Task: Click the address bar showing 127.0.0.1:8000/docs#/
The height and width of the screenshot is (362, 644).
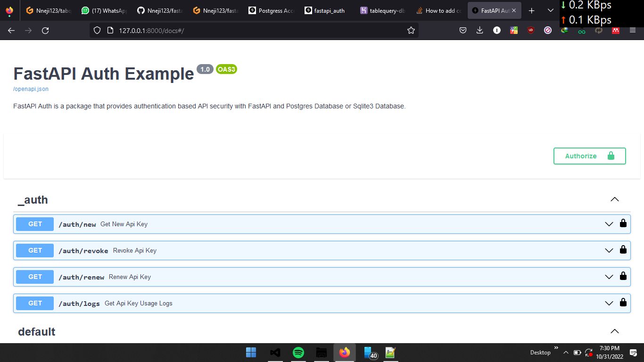Action: tap(254, 30)
